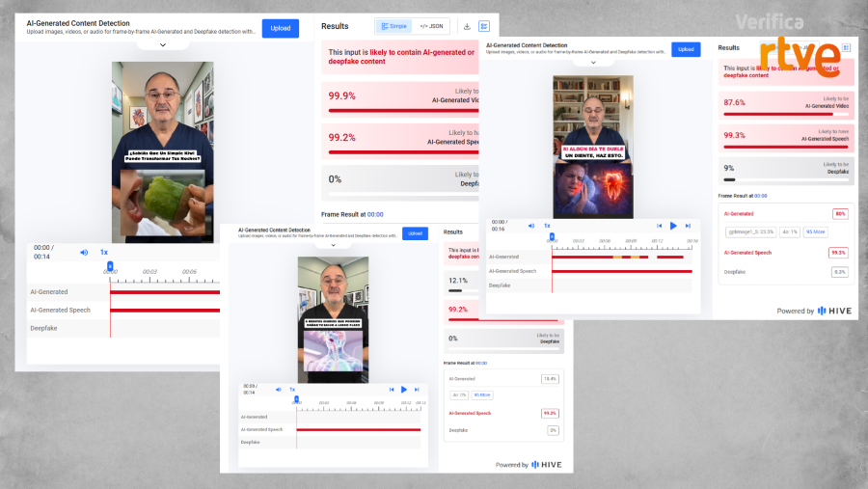Skip to previous frame in toothache video window
This screenshot has height=489, width=868.
659,226
